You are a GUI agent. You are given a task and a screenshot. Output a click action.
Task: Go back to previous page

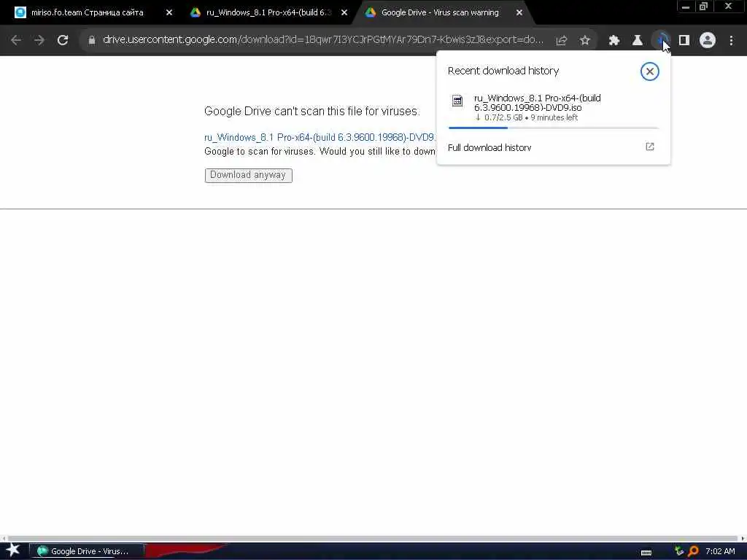16,40
